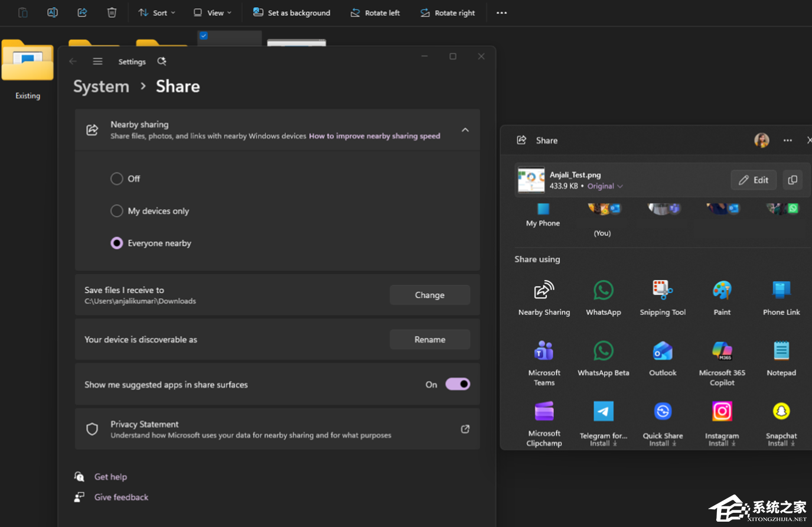The width and height of the screenshot is (812, 527).
Task: Collapse the Nearby sharing section
Action: 465,130
